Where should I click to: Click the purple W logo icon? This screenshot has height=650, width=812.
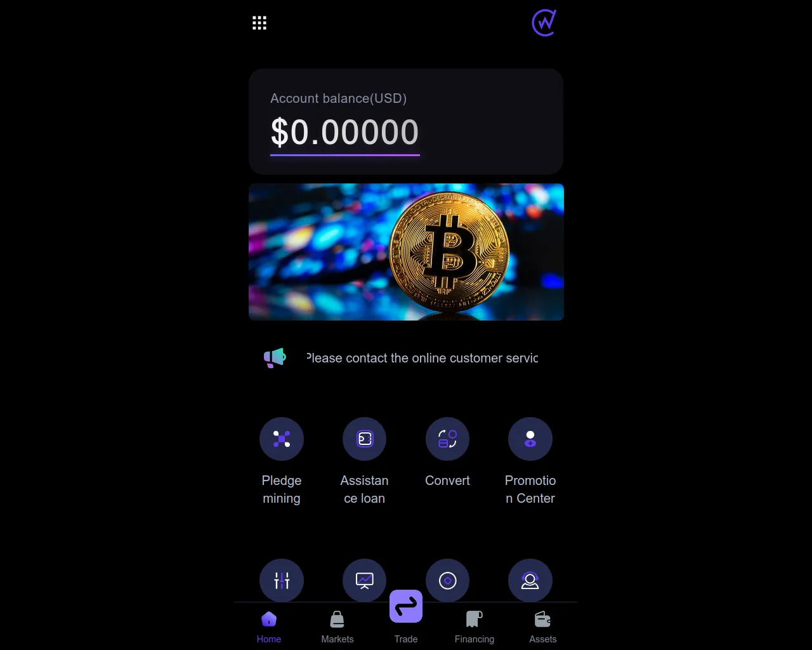tap(544, 23)
